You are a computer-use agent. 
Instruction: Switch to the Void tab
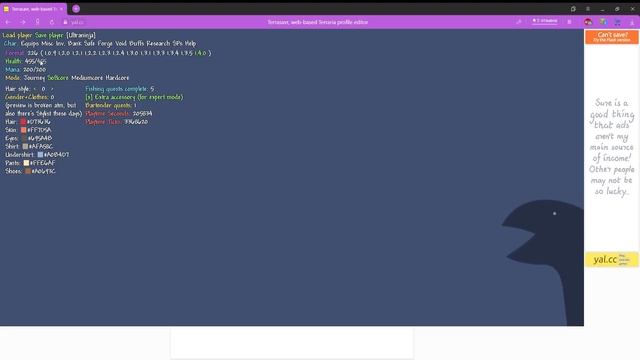(x=121, y=44)
